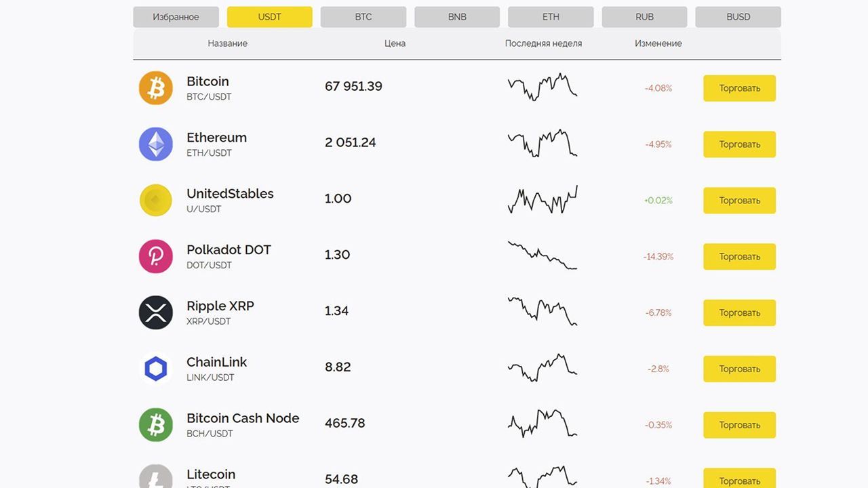
Task: Click the yellow UnitedStables coin icon
Action: pos(156,201)
